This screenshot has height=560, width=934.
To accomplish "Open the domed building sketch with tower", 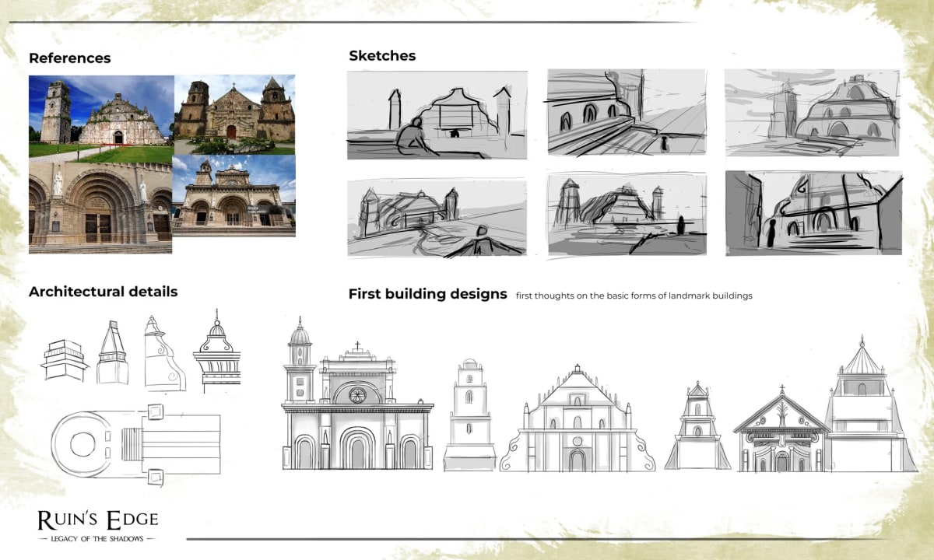I will click(x=813, y=112).
